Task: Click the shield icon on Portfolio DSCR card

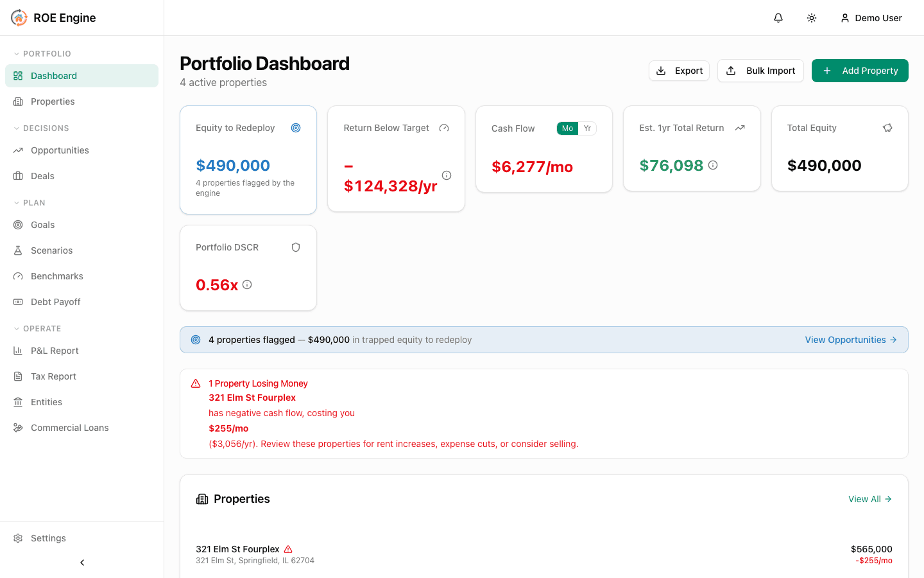Action: click(x=296, y=247)
